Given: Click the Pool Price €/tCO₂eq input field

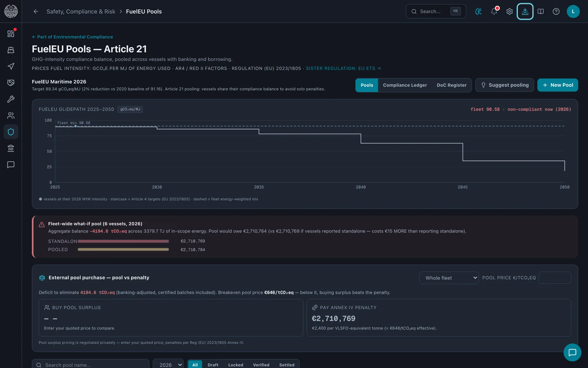Looking at the screenshot, I should coord(555,278).
